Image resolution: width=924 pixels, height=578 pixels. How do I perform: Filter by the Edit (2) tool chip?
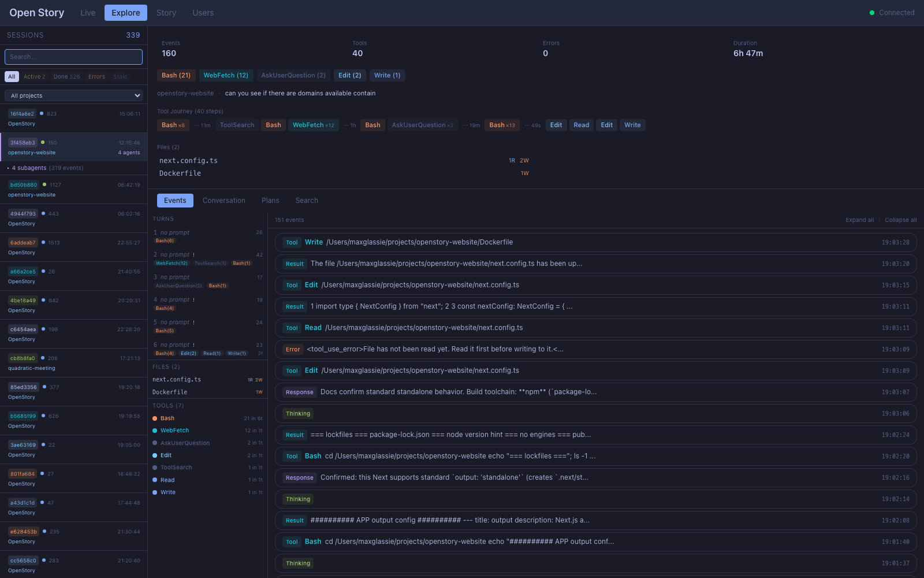pyautogui.click(x=350, y=76)
